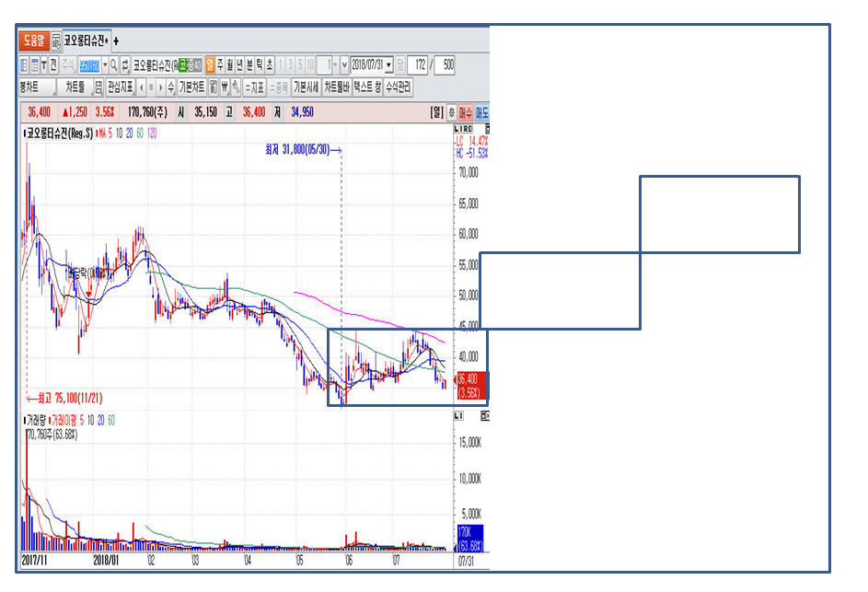Screen dimensions: 868x592
Task: Click the data count field showing 172
Action: 419,65
